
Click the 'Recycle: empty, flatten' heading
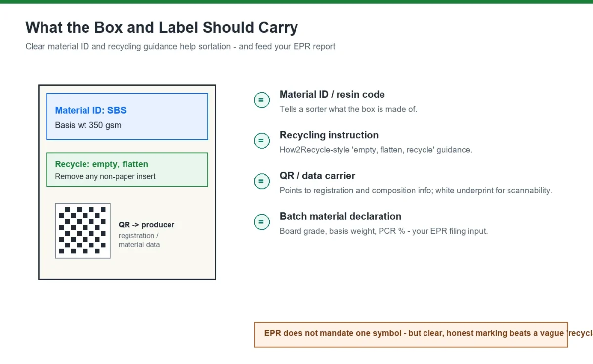(x=101, y=164)
